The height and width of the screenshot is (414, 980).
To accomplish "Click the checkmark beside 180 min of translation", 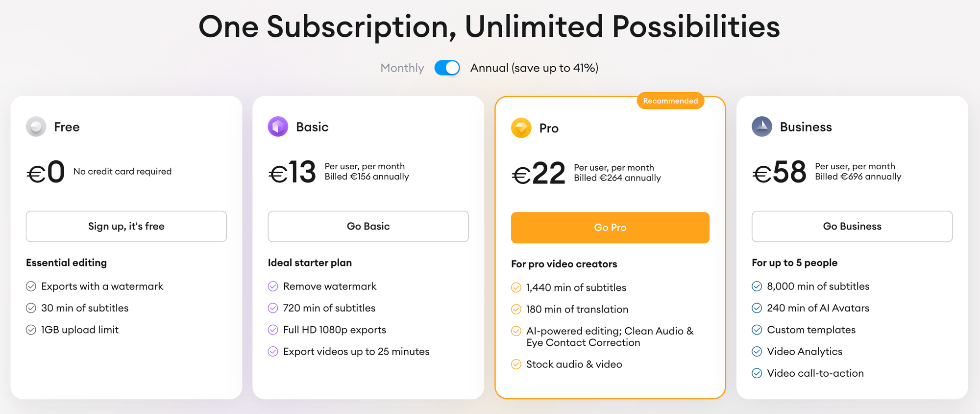I will coord(516,310).
